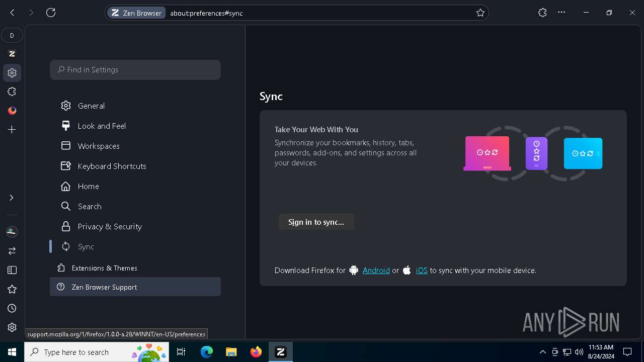Viewport: 644px width, 362px height.
Task: Click the Zen Browser taskbar icon
Action: tap(281, 352)
